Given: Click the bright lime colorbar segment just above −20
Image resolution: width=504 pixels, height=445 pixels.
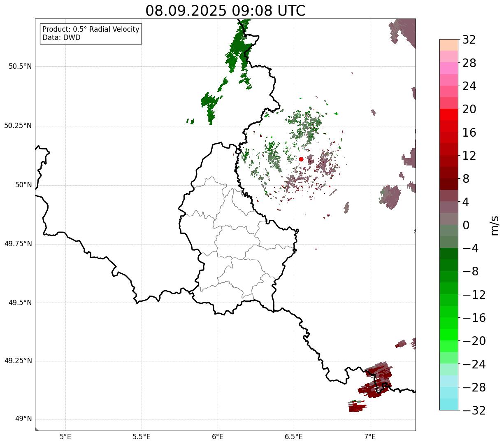Looking at the screenshot, I should pyautogui.click(x=449, y=335).
